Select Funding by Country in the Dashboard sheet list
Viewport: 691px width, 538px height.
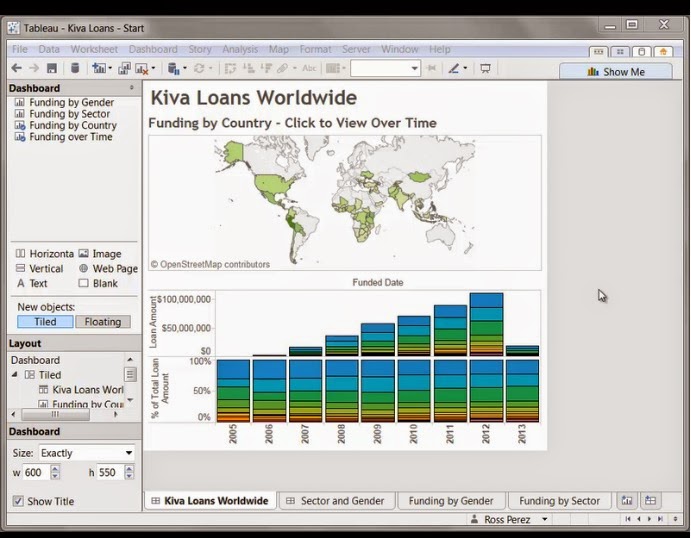point(66,125)
